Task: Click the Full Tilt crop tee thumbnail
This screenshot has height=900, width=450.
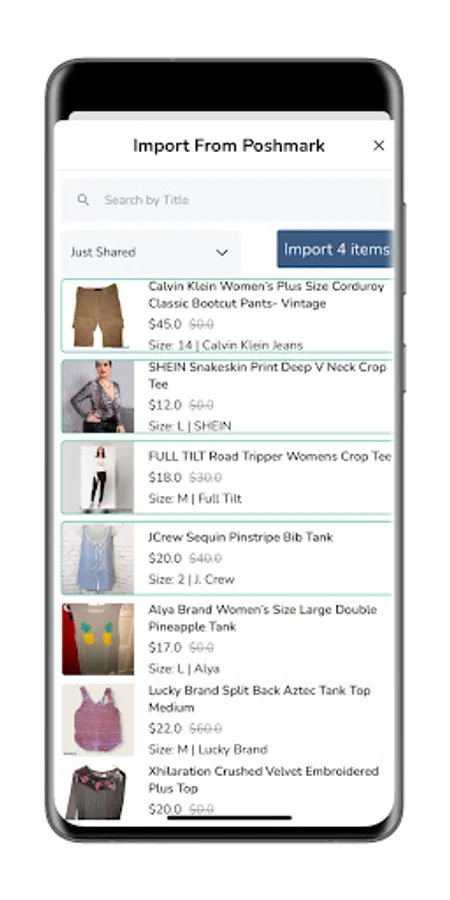Action: (x=98, y=477)
